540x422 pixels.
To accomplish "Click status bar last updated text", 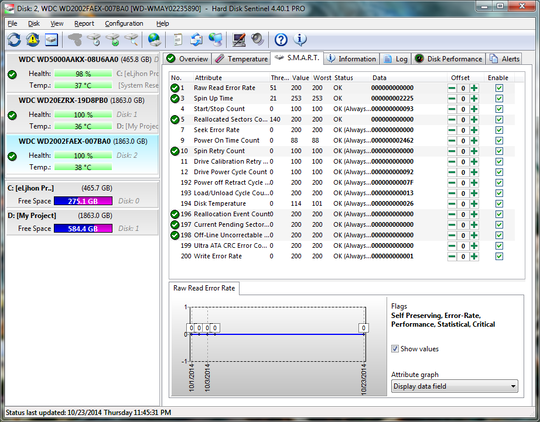I will point(88,412).
